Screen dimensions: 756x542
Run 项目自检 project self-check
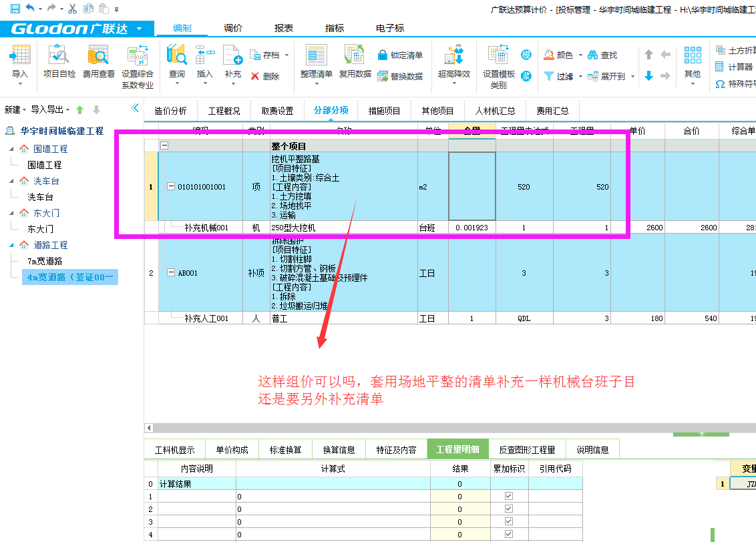59,61
